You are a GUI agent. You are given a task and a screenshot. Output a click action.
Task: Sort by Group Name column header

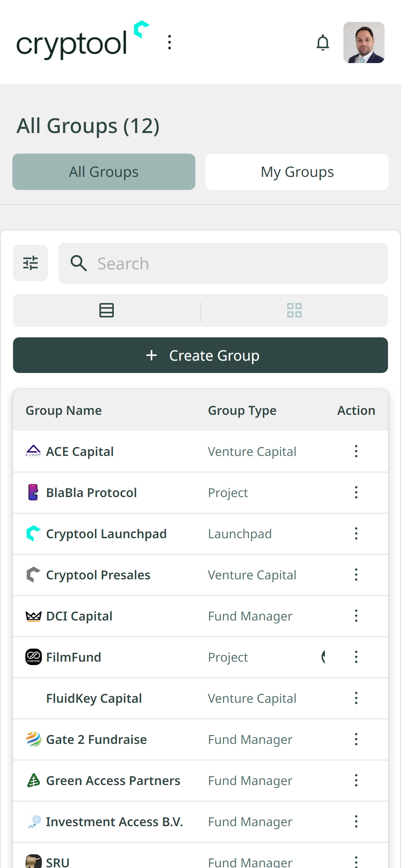(x=64, y=410)
